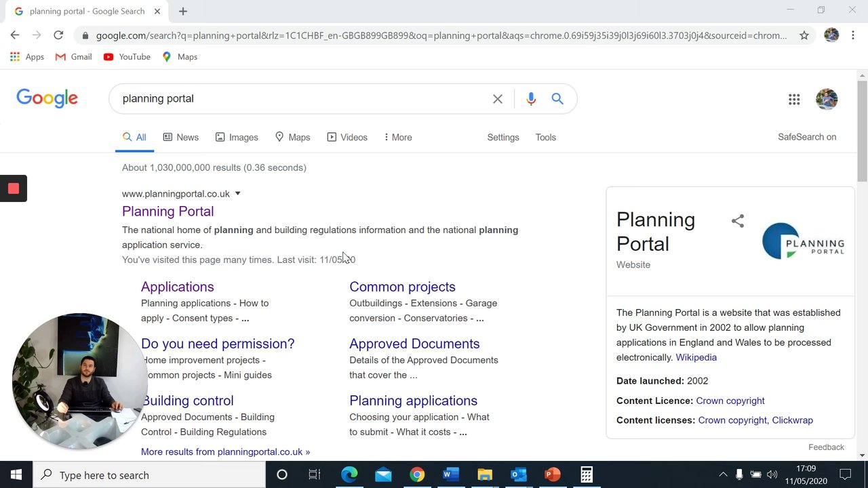Click SafeSearch on setting
The height and width of the screenshot is (488, 868).
point(807,137)
